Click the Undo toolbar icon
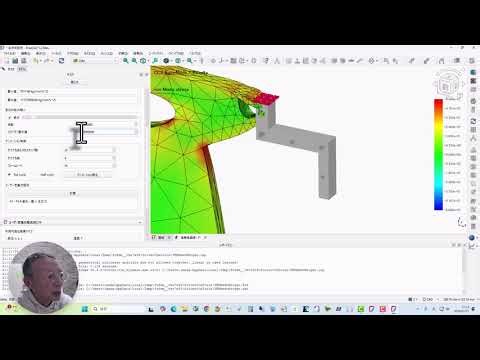Viewport: 480px width, 360px height. [36, 61]
